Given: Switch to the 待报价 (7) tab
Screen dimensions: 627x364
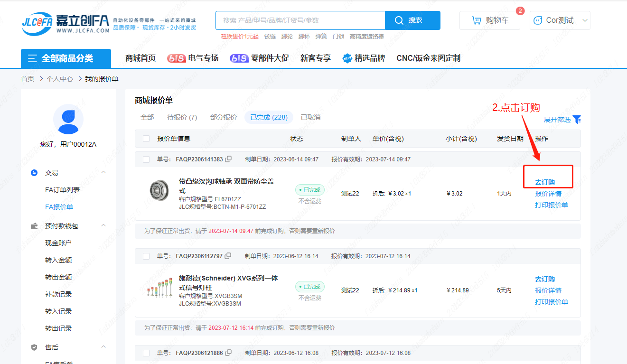Looking at the screenshot, I should point(182,117).
